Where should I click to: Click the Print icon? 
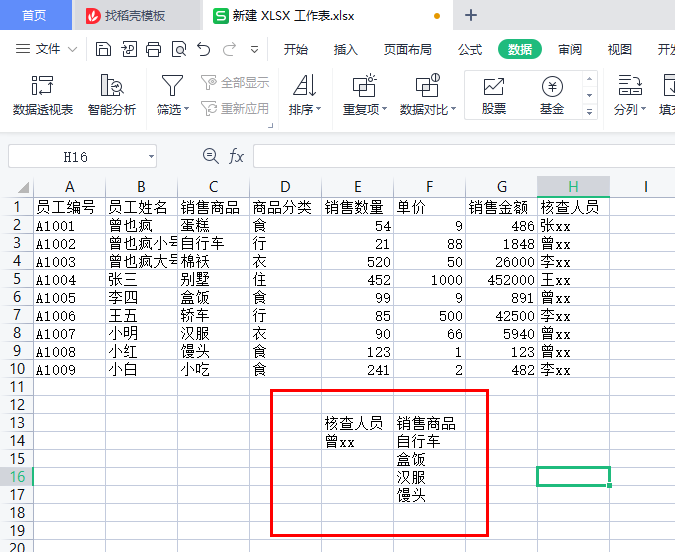pos(153,50)
